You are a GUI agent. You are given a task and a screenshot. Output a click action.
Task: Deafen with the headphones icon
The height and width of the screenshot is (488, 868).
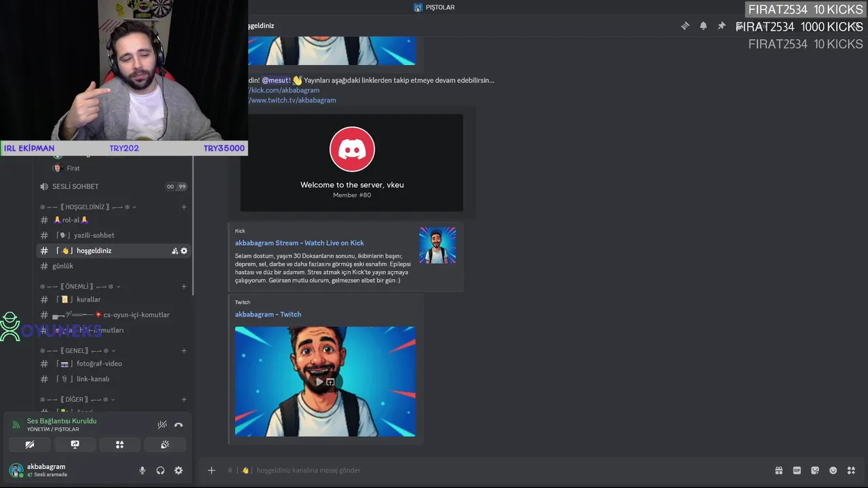pyautogui.click(x=161, y=470)
